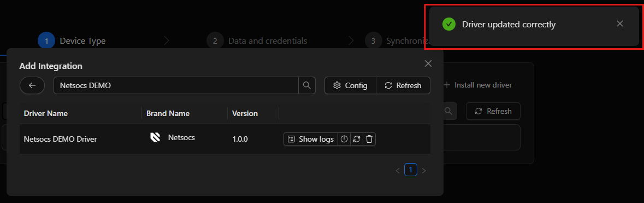This screenshot has height=203, width=644.
Task: Dismiss the Driver updated correctly notification
Action: (620, 24)
